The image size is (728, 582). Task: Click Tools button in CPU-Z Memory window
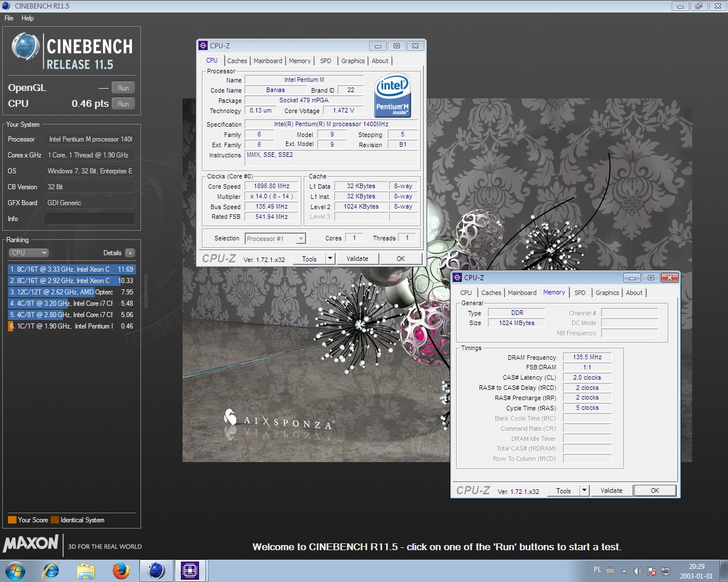click(564, 490)
